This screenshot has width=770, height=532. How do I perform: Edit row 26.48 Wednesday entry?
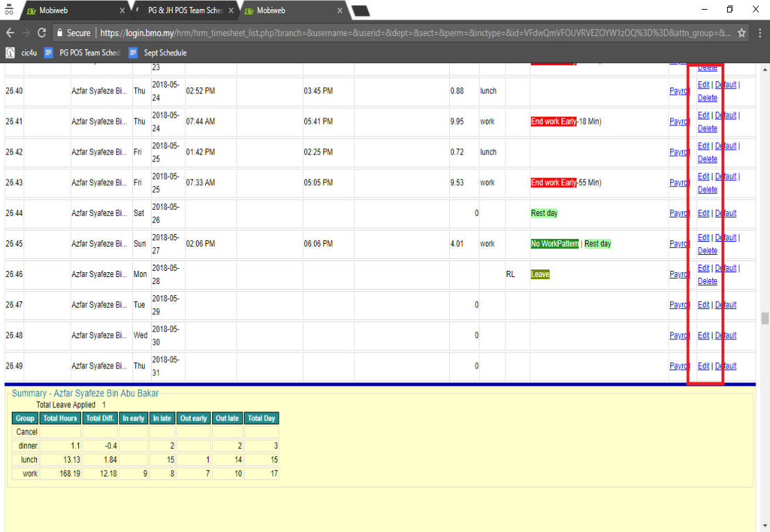703,335
